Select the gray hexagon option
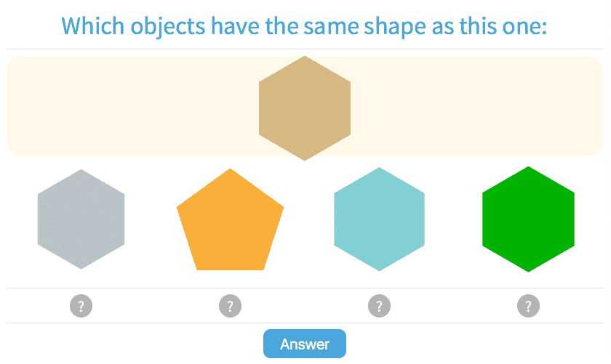 point(81,219)
